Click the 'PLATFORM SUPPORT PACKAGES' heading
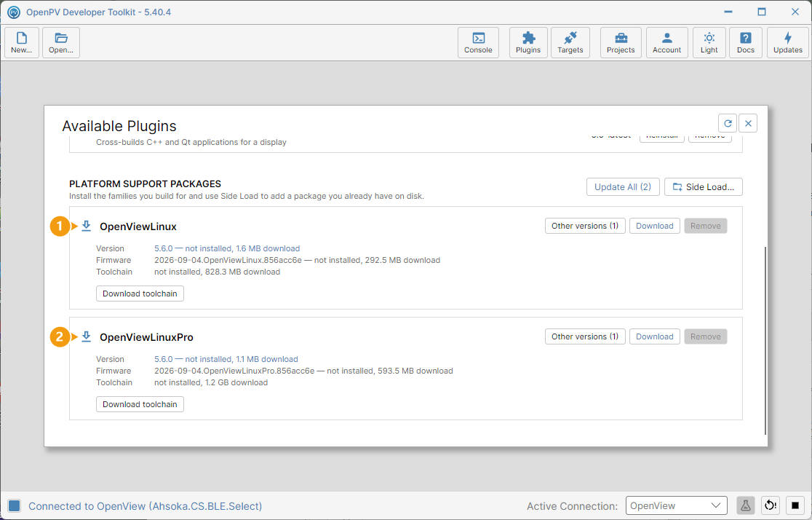The height and width of the screenshot is (520, 812). (x=145, y=184)
